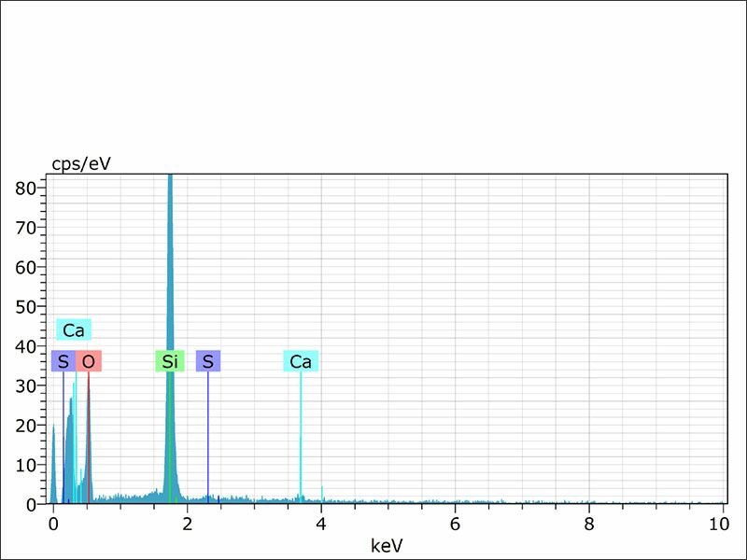Click the 50 tick label on y-axis
This screenshot has height=560, width=747.
coord(26,307)
